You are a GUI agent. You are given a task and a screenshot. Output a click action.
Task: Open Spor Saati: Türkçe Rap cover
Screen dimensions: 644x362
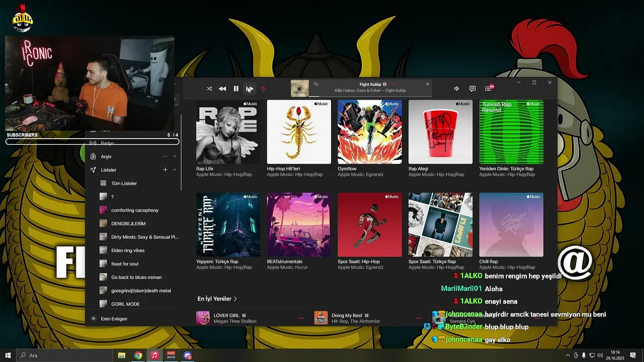click(x=441, y=225)
